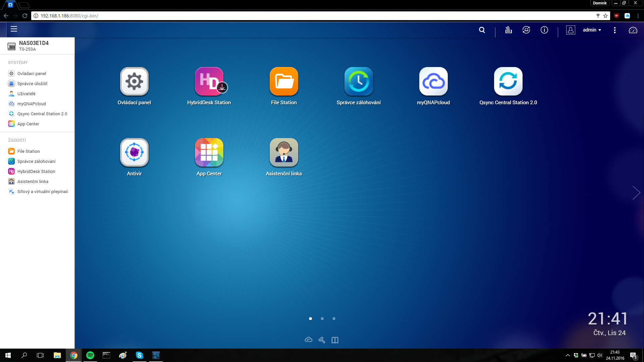This screenshot has width=644, height=362.
Task: Open background tasks icon in header
Action: (508, 30)
